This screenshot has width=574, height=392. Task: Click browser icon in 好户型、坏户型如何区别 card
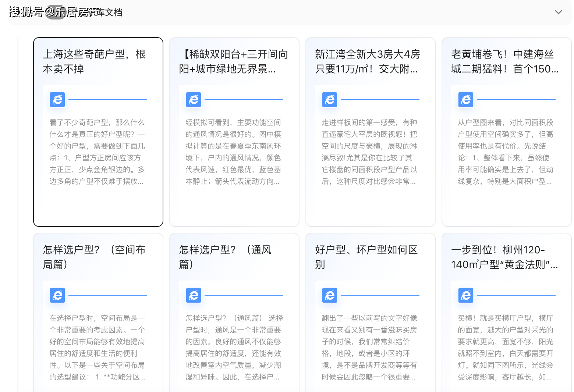pos(330,295)
